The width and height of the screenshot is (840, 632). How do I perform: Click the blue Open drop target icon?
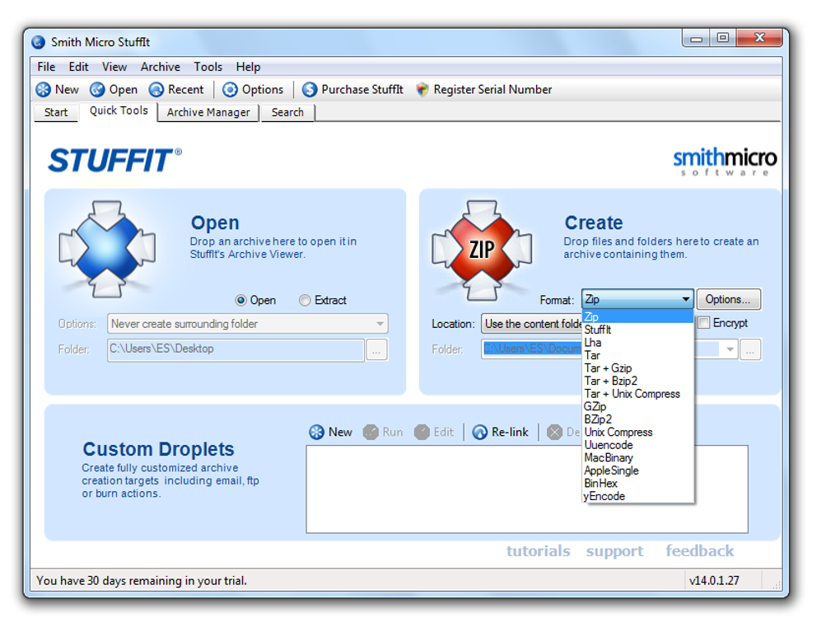point(107,249)
